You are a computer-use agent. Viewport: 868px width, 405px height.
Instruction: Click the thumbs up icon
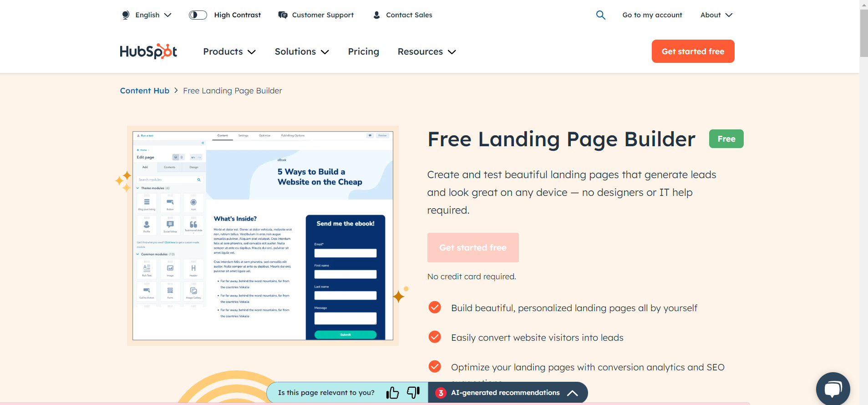click(392, 392)
